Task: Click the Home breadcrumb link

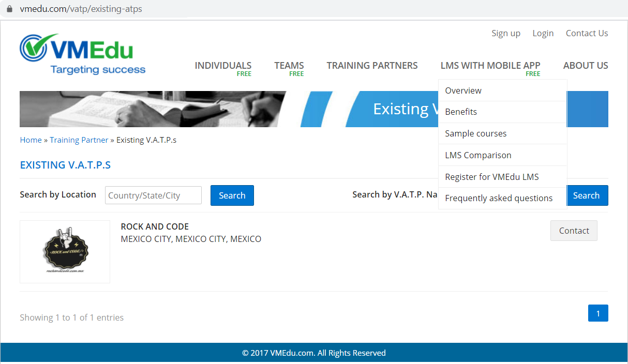Action: [x=31, y=140]
